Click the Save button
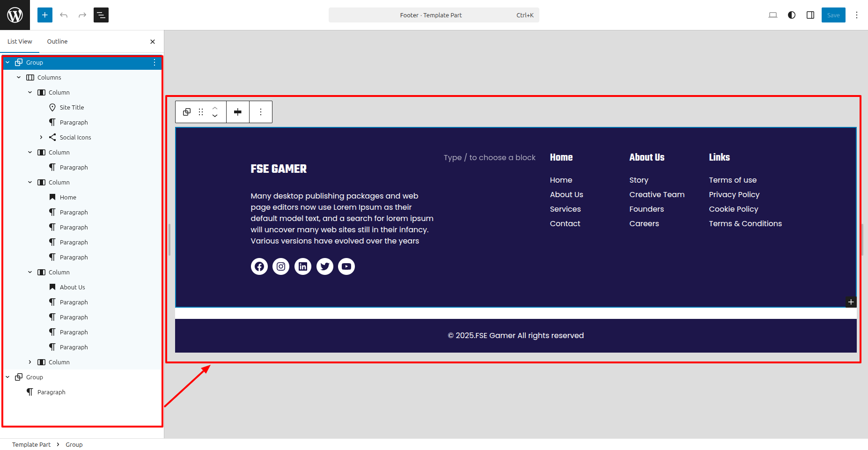This screenshot has height=450, width=868. [833, 15]
